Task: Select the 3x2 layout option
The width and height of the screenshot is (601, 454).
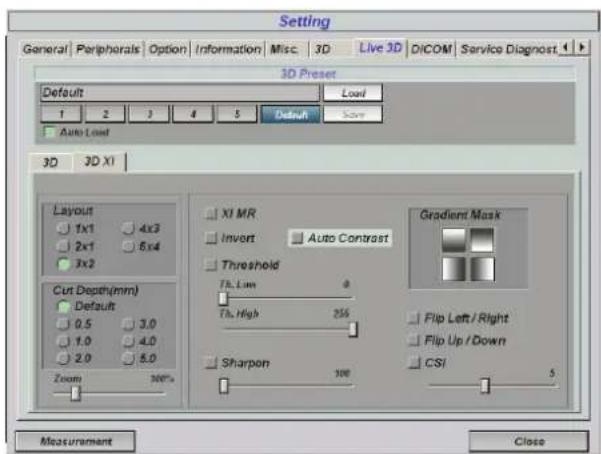Action: [x=63, y=264]
